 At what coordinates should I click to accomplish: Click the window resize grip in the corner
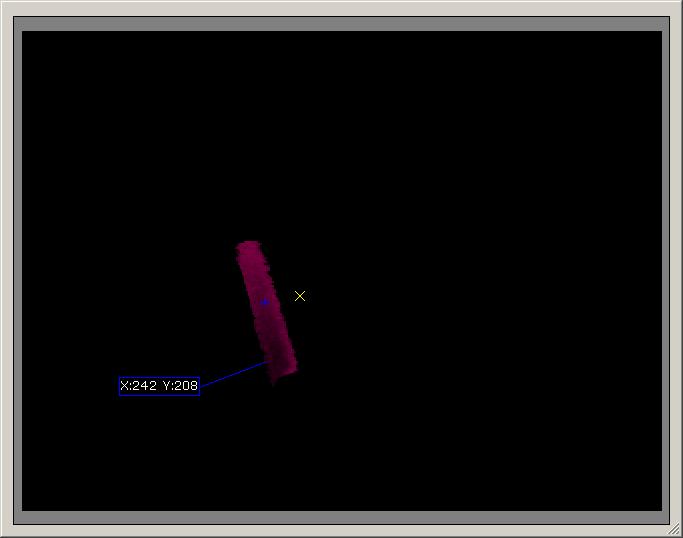(675, 530)
